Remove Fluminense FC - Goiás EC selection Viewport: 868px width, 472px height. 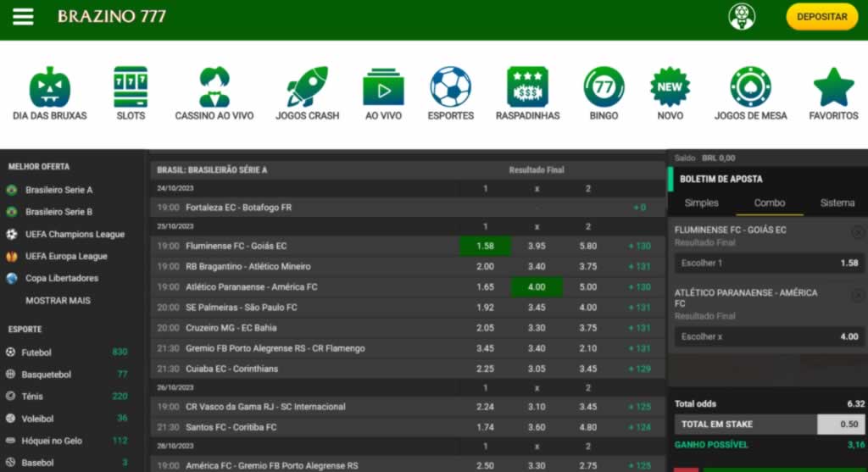point(858,232)
